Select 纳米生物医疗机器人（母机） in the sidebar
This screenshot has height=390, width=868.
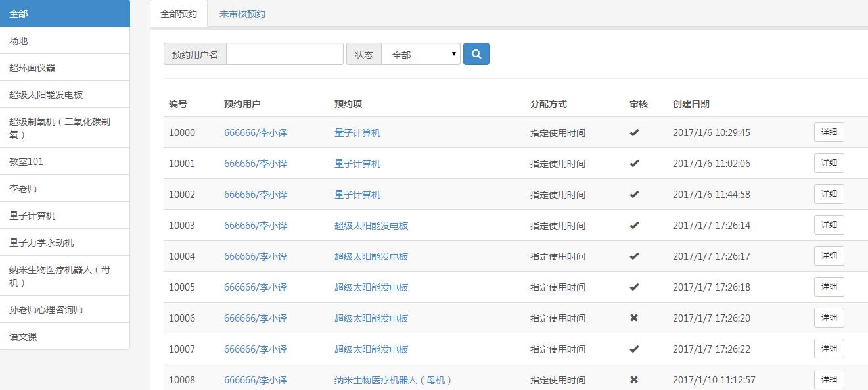click(x=65, y=276)
